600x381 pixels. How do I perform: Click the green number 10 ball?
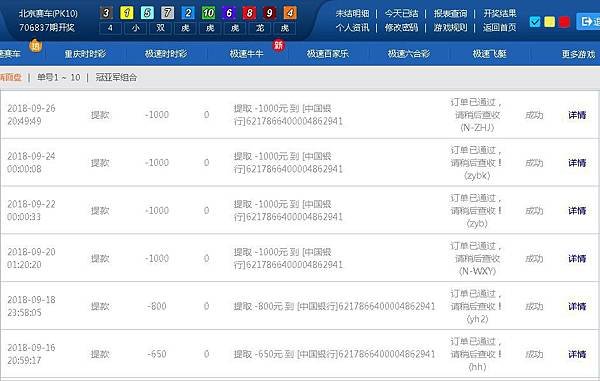click(x=208, y=13)
